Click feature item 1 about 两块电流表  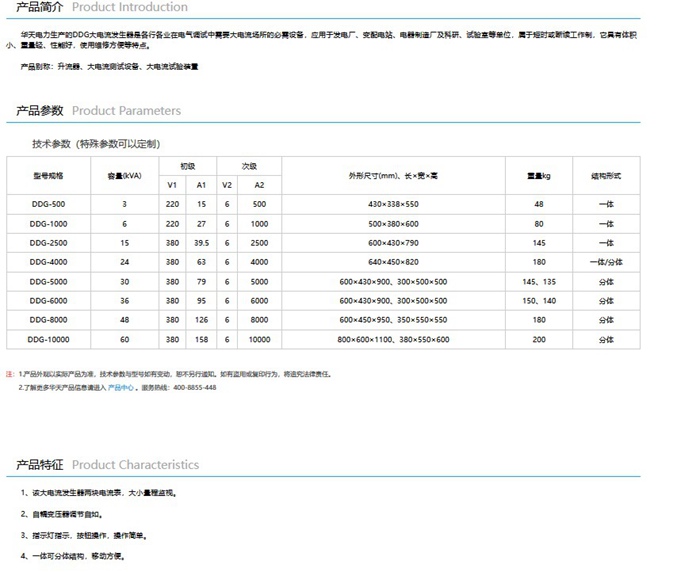(99, 493)
